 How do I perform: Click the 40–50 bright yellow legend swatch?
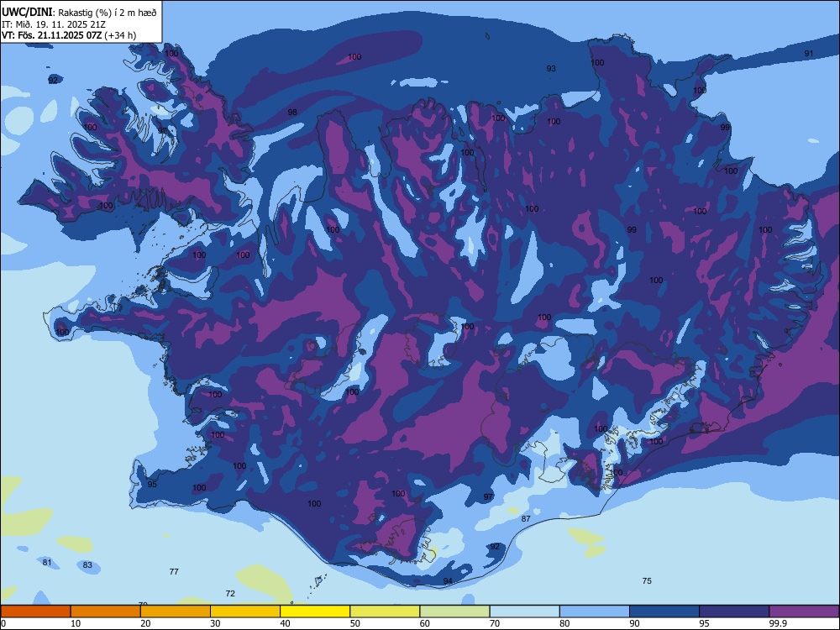click(x=315, y=612)
